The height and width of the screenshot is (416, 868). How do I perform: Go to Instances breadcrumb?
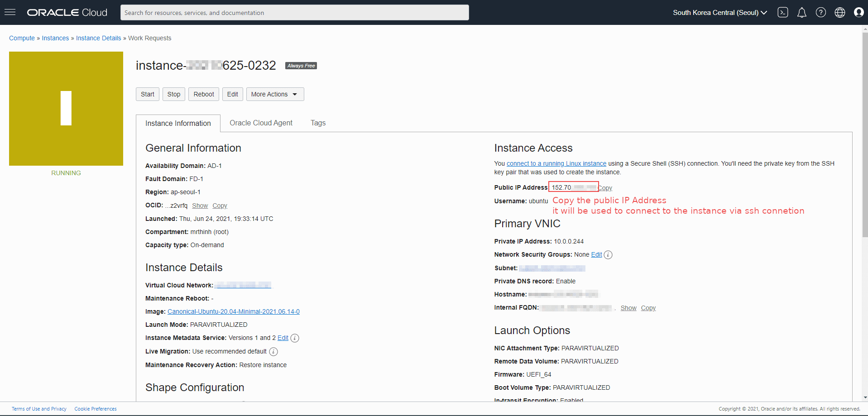coord(55,38)
